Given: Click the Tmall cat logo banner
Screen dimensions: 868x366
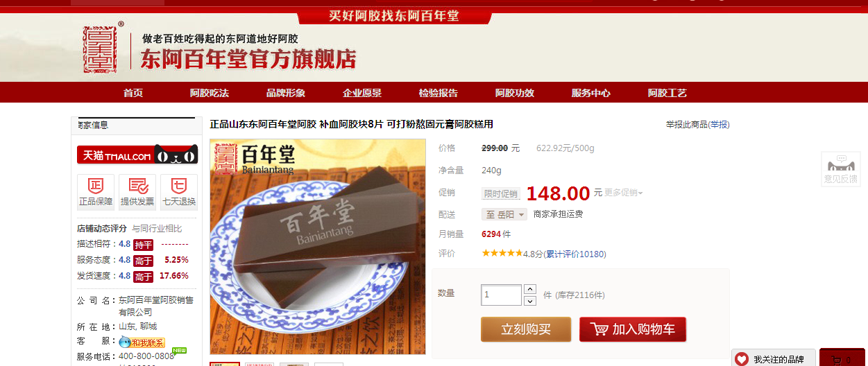Looking at the screenshot, I should [137, 155].
